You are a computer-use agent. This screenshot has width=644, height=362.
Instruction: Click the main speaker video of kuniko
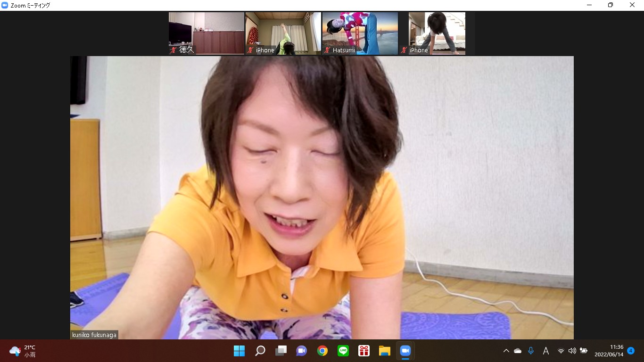coord(322,197)
